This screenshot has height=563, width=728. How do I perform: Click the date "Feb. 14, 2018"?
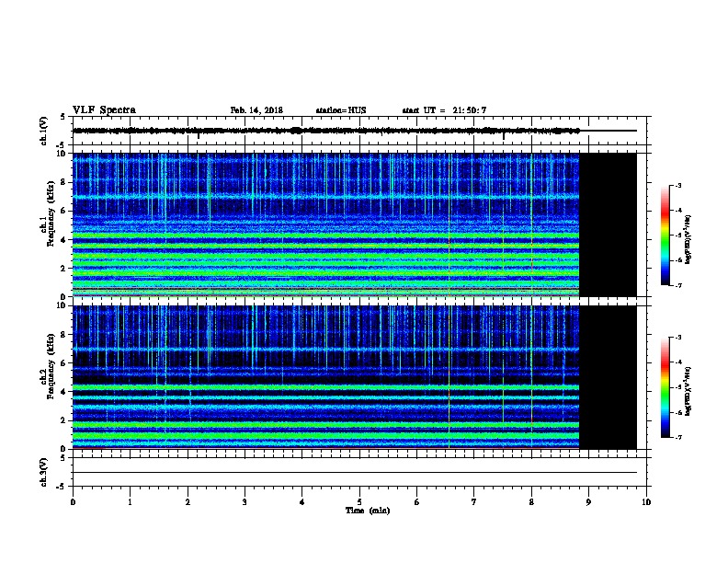point(256,110)
